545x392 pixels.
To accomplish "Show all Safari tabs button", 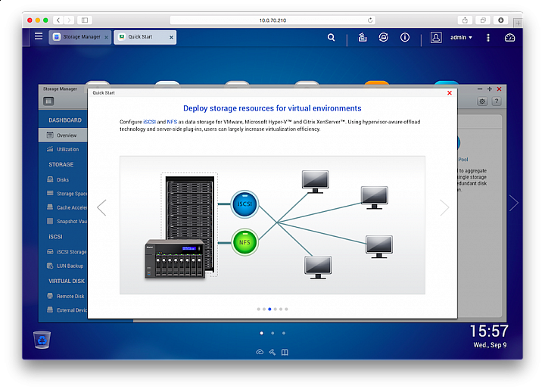I will (x=483, y=20).
